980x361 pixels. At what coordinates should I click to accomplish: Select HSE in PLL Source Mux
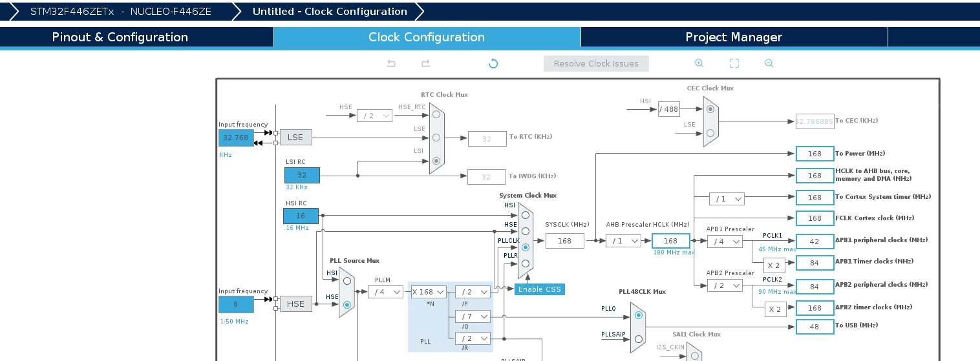click(347, 304)
